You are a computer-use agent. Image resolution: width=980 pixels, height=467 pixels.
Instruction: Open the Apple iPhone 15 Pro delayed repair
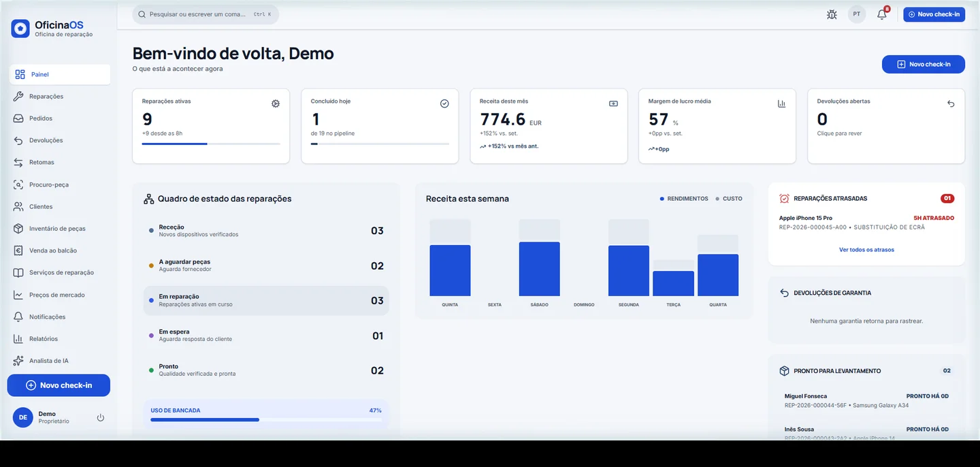tap(866, 223)
